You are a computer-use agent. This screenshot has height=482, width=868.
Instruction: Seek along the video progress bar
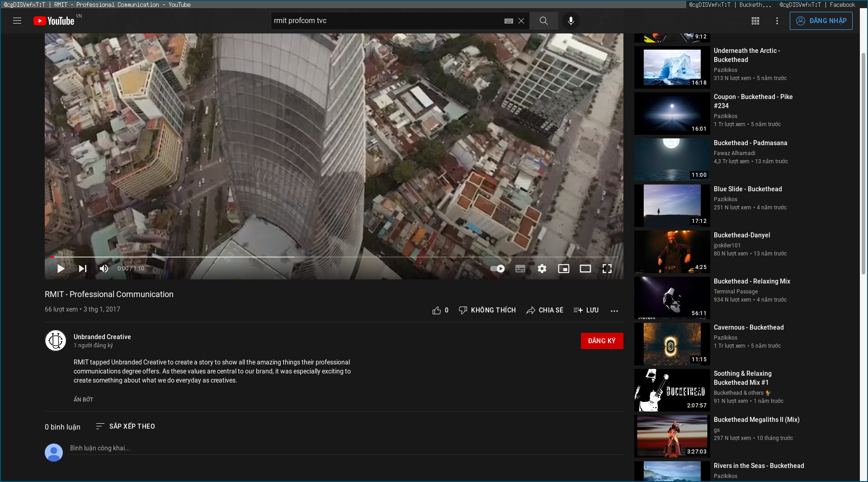click(x=334, y=257)
